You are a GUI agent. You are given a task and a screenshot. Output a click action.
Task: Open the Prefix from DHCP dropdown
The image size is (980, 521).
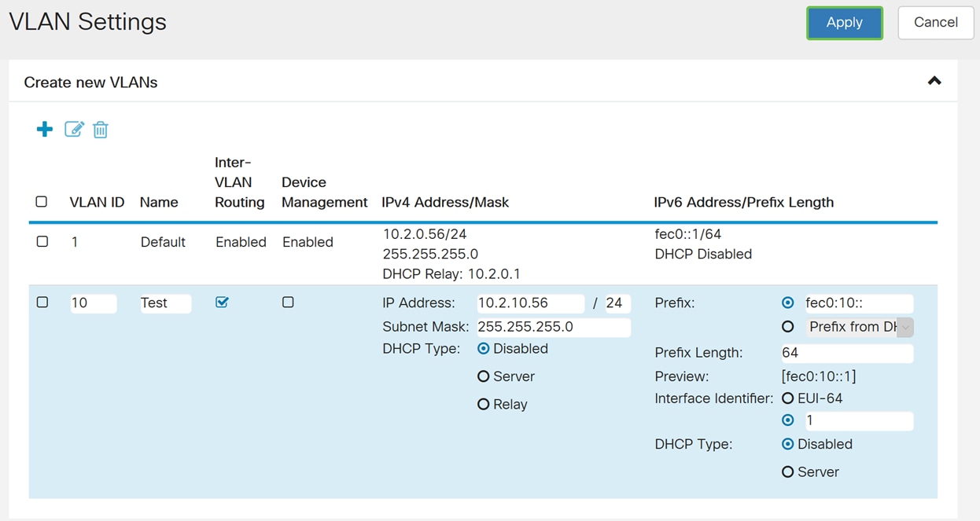(905, 326)
